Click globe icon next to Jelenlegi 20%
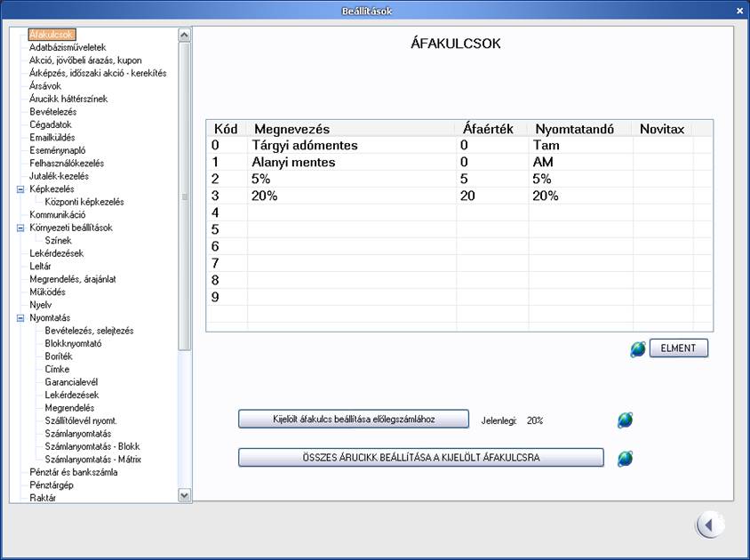The height and width of the screenshot is (560, 750). coord(626,420)
